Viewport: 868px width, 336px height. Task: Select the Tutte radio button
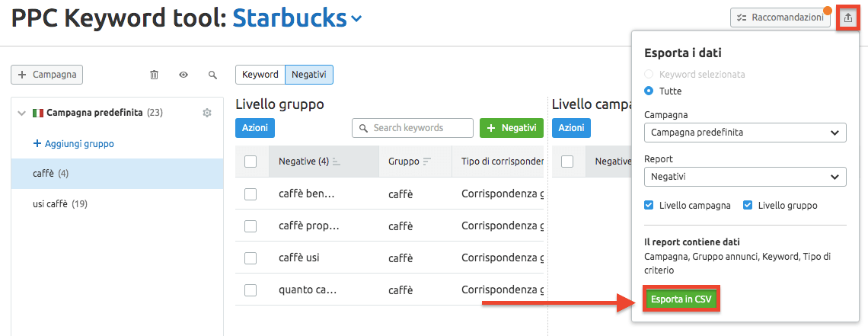pyautogui.click(x=649, y=91)
